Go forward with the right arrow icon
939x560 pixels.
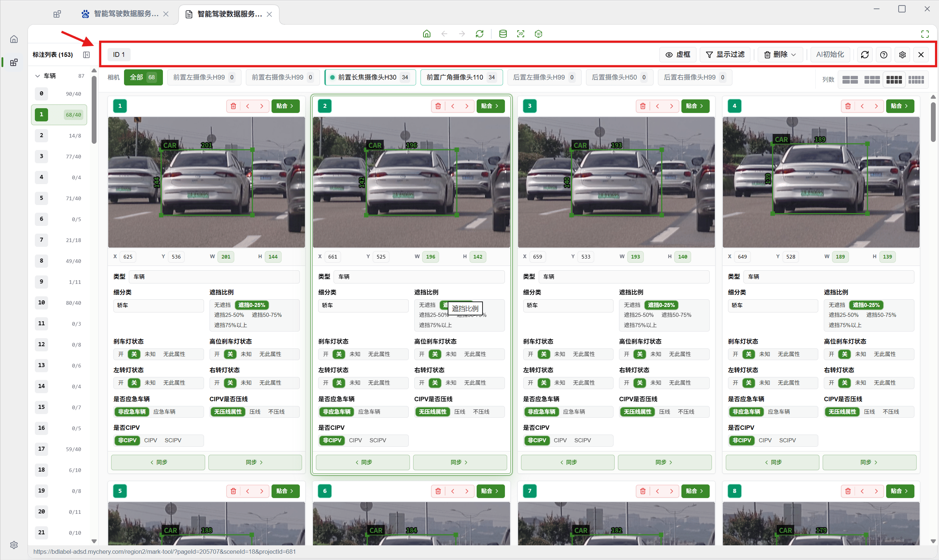(x=462, y=34)
